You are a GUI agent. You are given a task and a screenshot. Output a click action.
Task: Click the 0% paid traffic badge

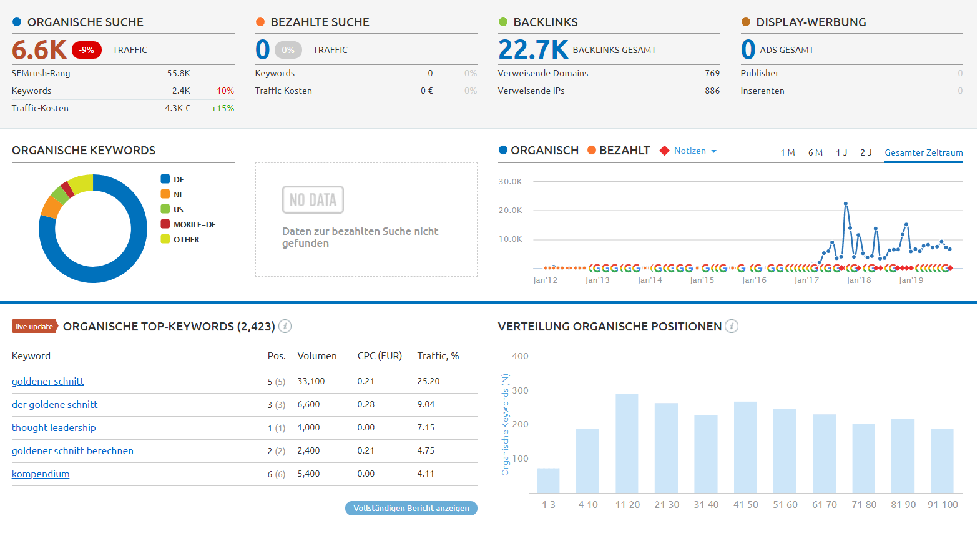288,50
